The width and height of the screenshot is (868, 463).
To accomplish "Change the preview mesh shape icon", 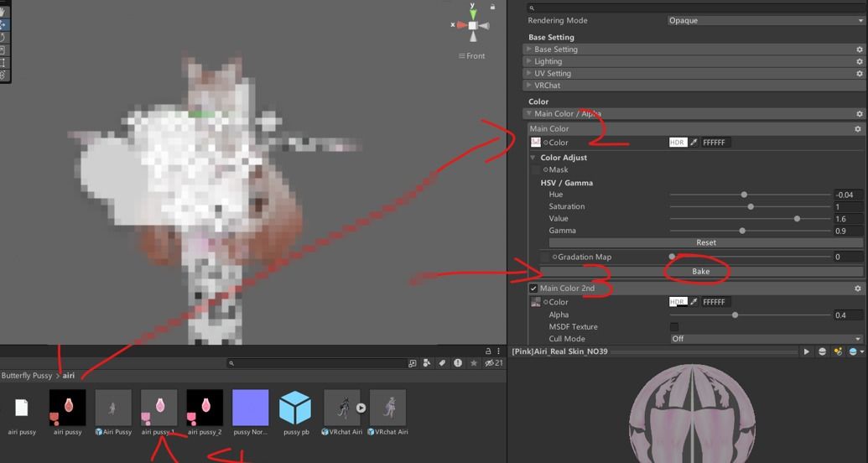I will [x=823, y=351].
